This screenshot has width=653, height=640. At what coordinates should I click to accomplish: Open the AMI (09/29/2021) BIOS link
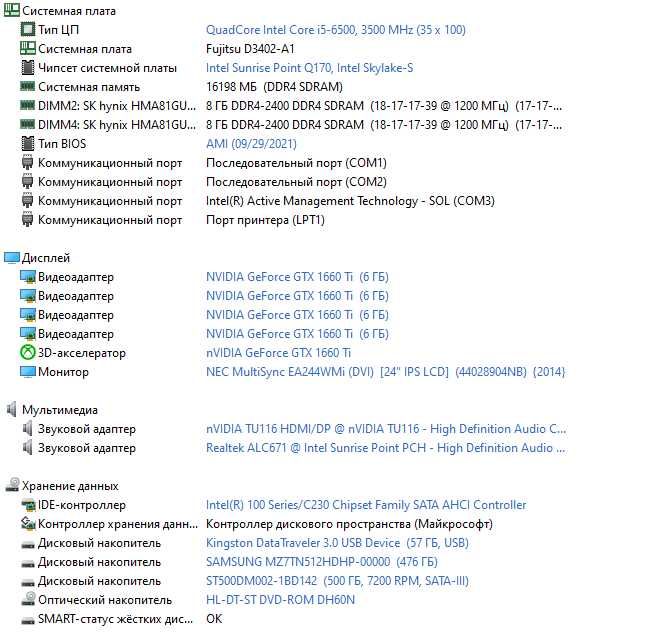pyautogui.click(x=251, y=144)
